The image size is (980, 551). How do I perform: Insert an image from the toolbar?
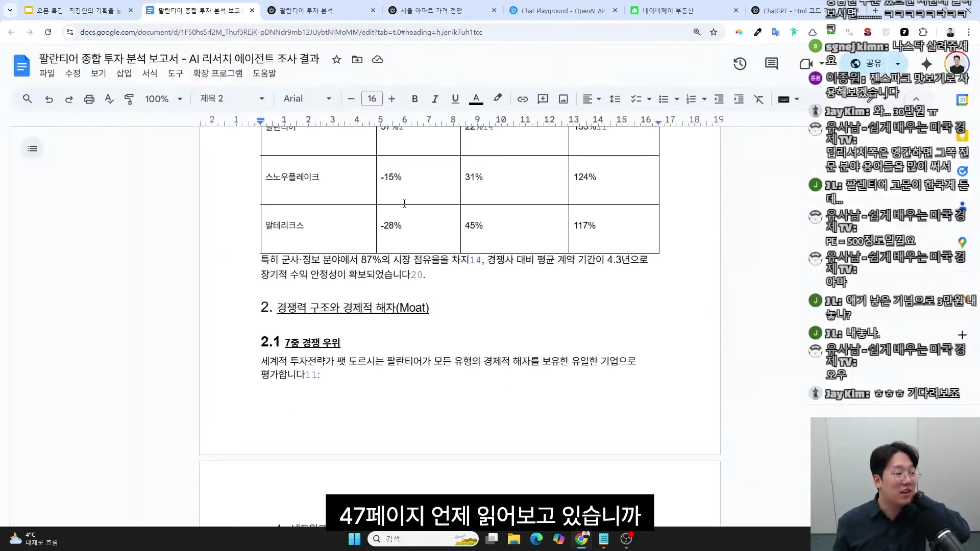[563, 99]
